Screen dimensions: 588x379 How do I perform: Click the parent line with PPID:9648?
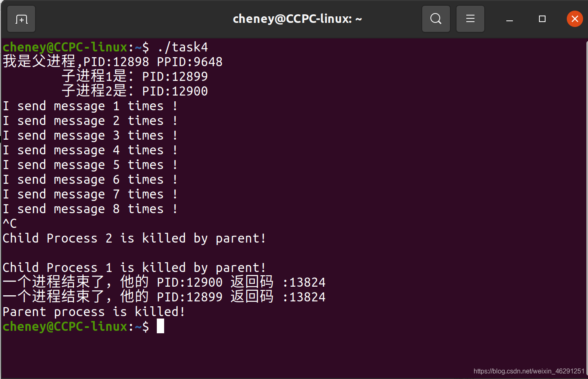pos(113,62)
